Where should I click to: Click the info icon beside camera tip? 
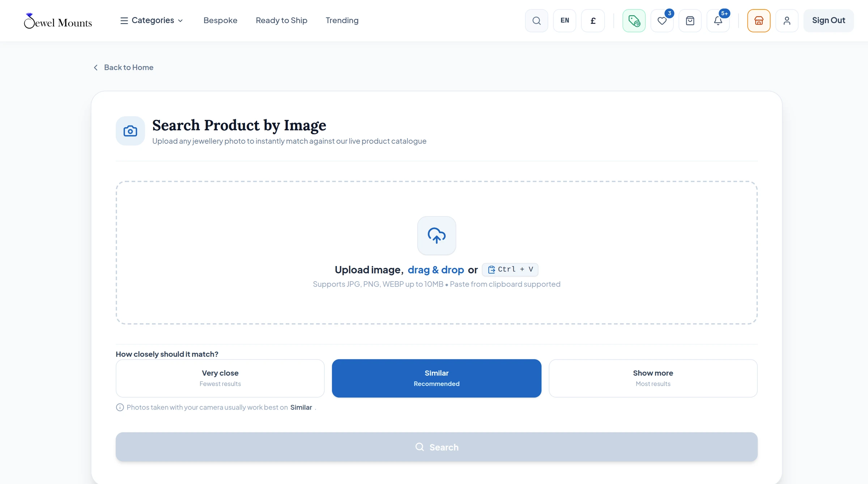tap(120, 407)
